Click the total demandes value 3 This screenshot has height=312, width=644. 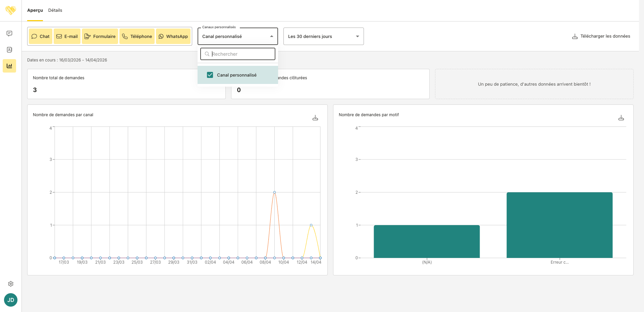[x=35, y=90]
